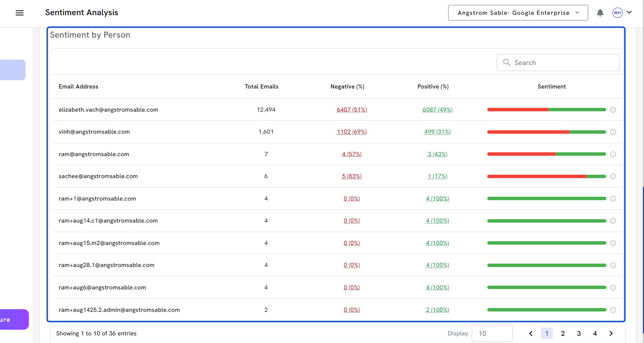Jump to page 4 of results
The image size is (644, 343).
[x=595, y=334]
